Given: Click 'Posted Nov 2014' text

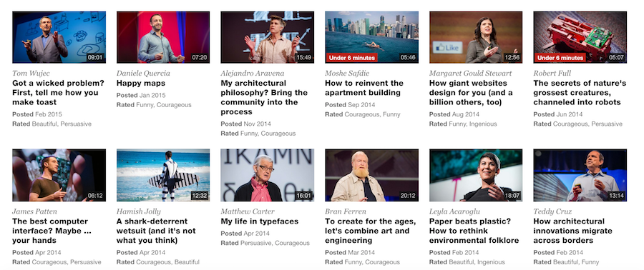Looking at the screenshot, I should point(246,124).
